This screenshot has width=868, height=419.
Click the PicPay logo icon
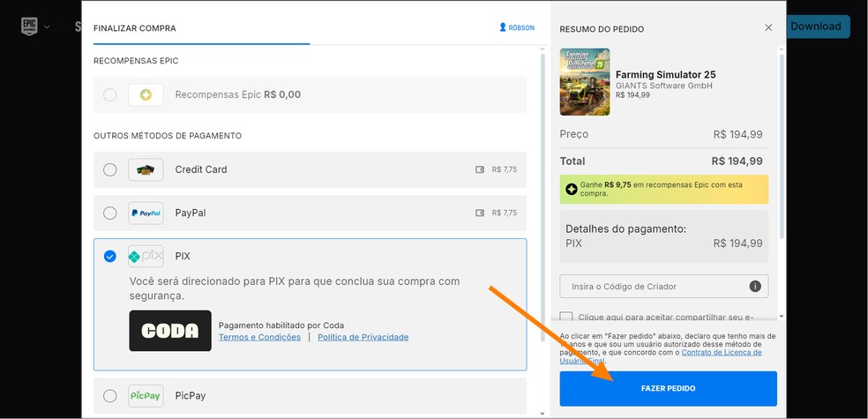[x=146, y=396]
